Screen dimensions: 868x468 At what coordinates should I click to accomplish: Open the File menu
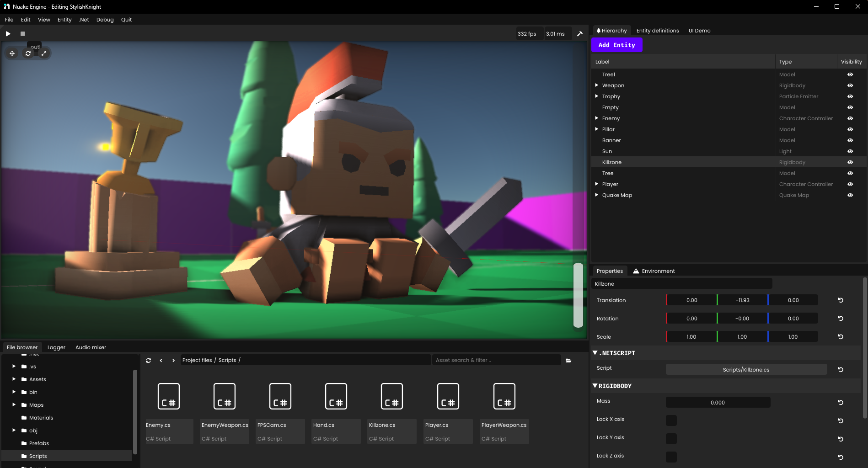9,20
